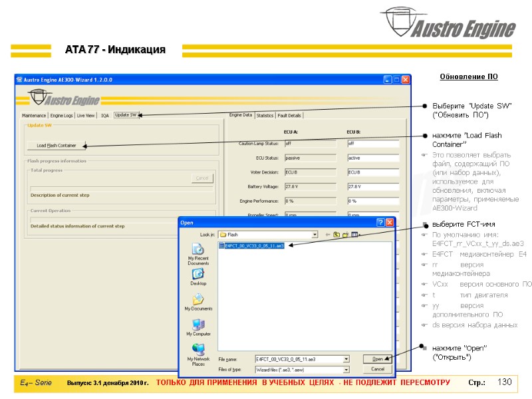Screen dimensions: 532x399
Task: Switch to Engine Logs tab
Action: pos(61,116)
